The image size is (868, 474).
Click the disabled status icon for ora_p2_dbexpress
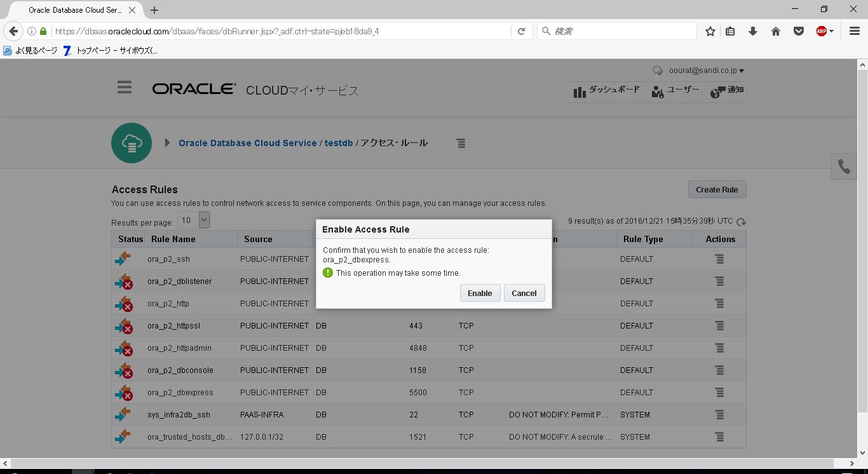point(124,393)
